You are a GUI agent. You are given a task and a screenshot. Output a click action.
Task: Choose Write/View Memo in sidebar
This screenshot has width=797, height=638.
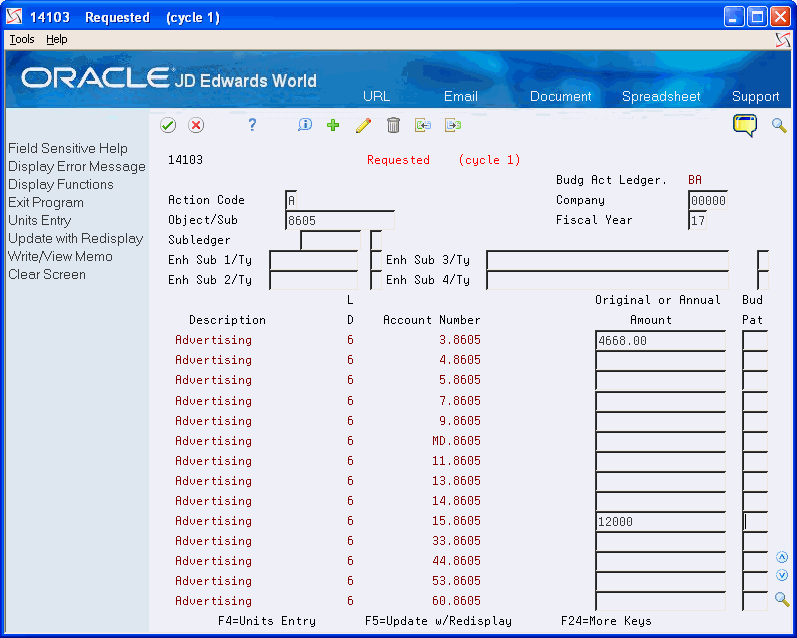click(60, 256)
